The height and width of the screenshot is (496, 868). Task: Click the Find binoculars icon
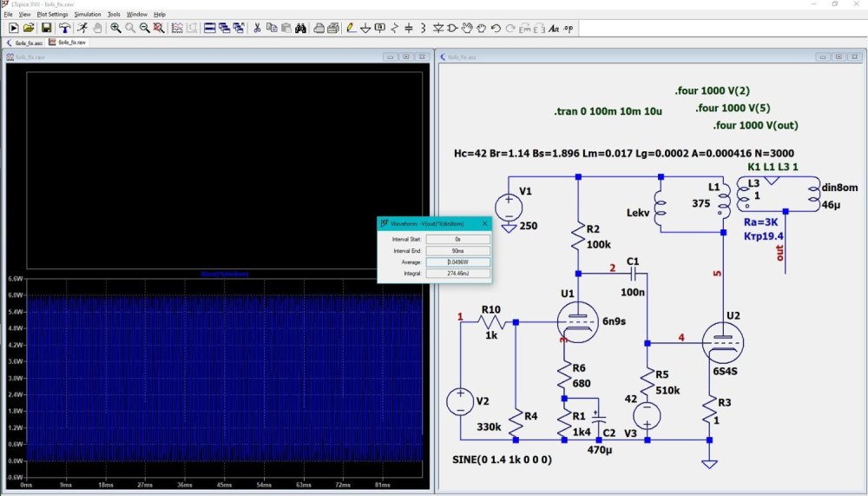(x=300, y=28)
